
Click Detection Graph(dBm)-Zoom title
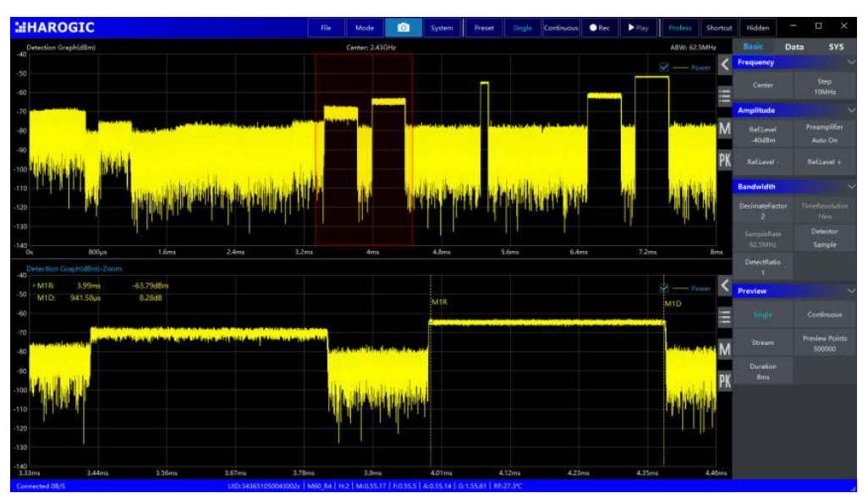(x=74, y=268)
